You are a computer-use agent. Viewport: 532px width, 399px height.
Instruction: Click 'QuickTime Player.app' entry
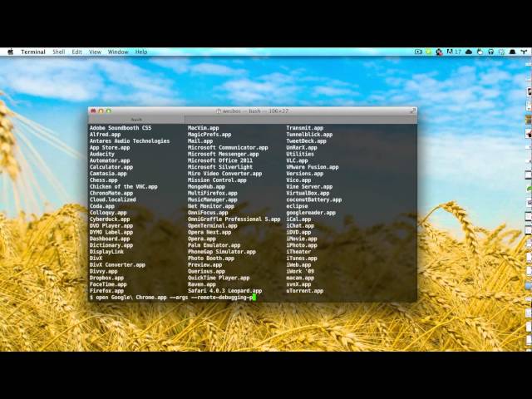(219, 278)
